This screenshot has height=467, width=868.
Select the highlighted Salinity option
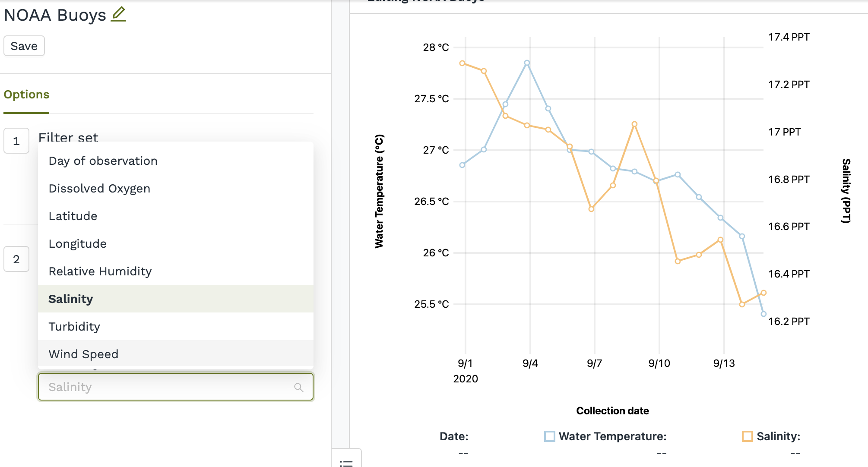point(71,299)
